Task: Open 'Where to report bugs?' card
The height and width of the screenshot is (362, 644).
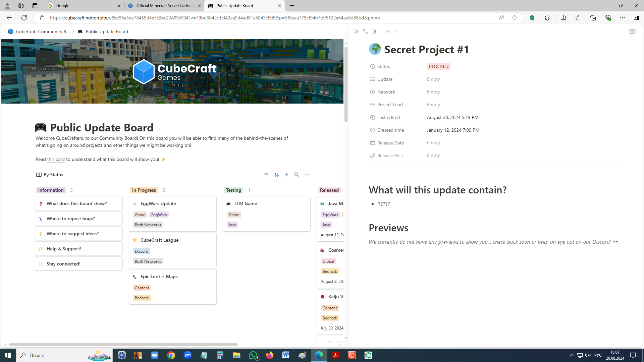Action: (79, 219)
